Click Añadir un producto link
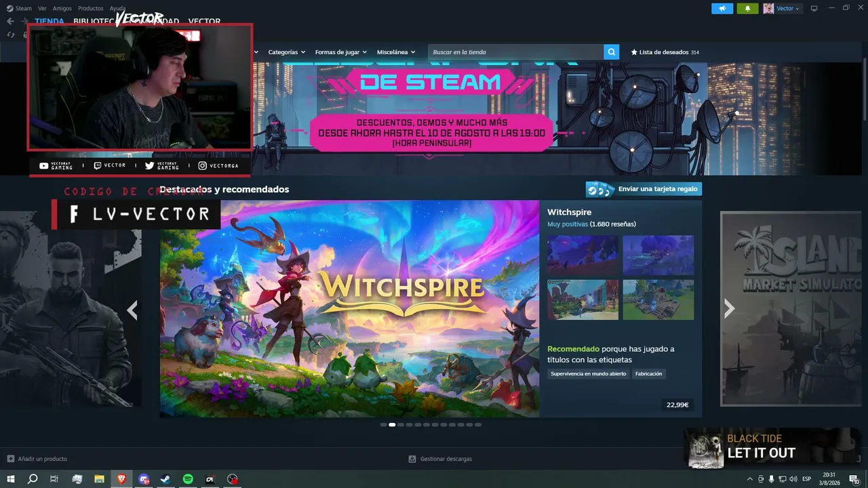Image resolution: width=868 pixels, height=488 pixels. coord(42,459)
